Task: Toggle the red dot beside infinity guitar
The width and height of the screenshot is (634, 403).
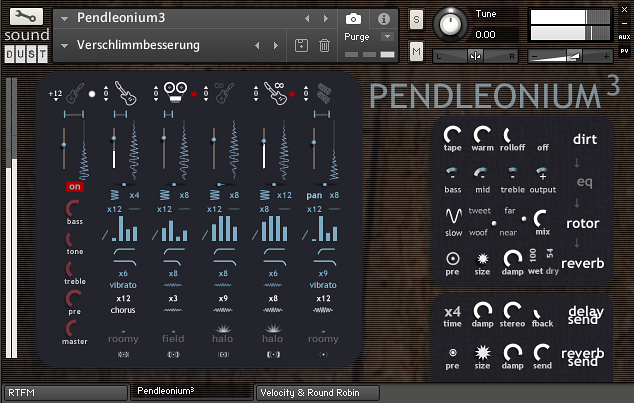Action: click(292, 94)
